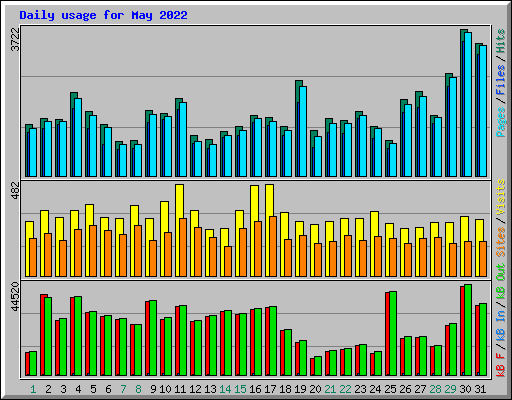512x400 pixels.
Task: Click the green kB Out bar for day 2
Action: [48, 336]
